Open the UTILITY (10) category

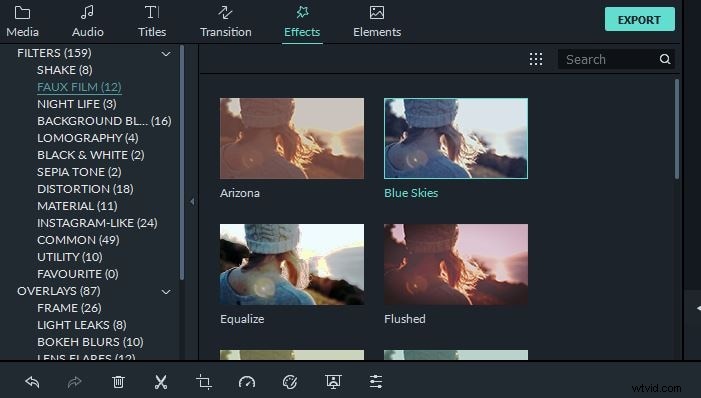(x=70, y=257)
